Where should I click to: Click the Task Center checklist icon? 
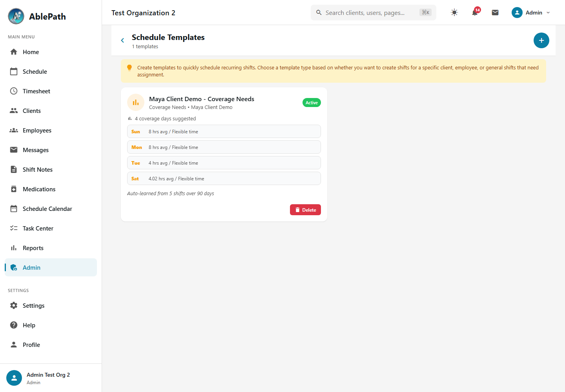coord(14,228)
